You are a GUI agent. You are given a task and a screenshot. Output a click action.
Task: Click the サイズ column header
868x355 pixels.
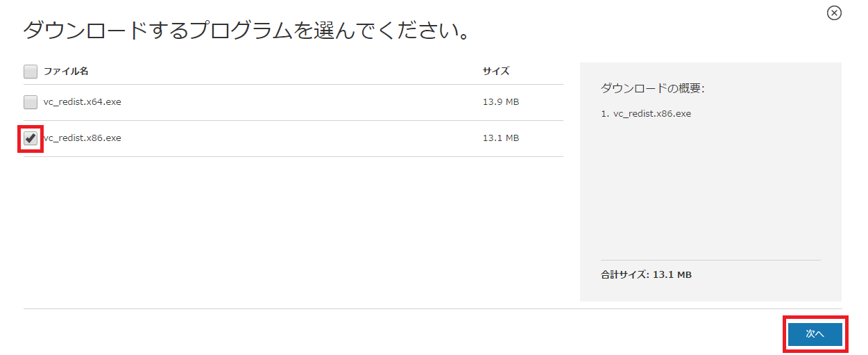click(496, 71)
